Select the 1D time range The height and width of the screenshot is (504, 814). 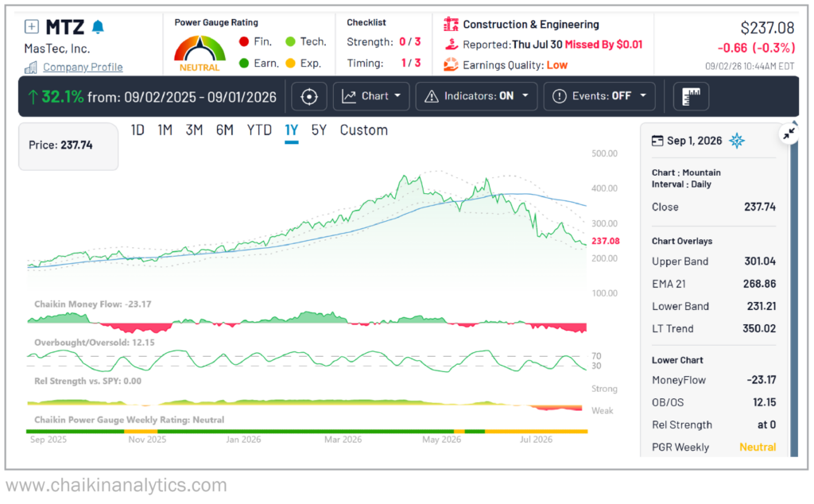[138, 130]
